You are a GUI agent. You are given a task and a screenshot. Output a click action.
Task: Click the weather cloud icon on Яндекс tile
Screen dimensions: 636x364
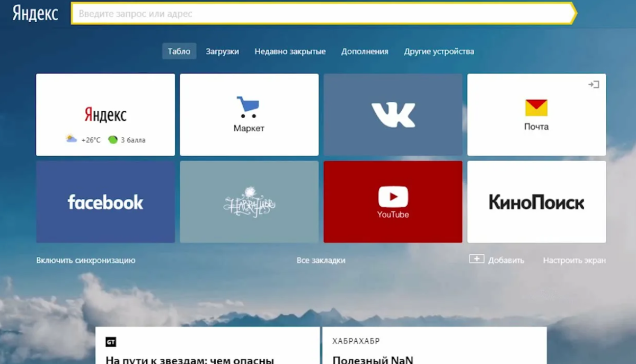pyautogui.click(x=71, y=139)
